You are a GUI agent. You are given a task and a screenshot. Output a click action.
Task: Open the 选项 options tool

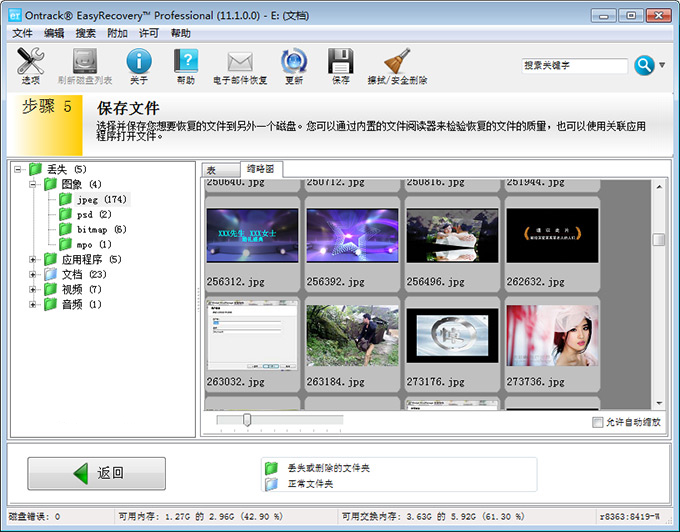coord(31,66)
